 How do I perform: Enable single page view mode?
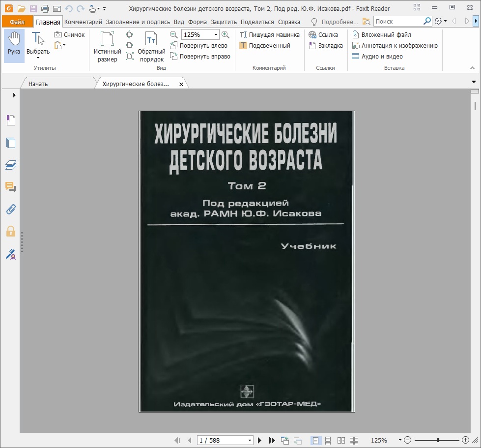pyautogui.click(x=315, y=440)
